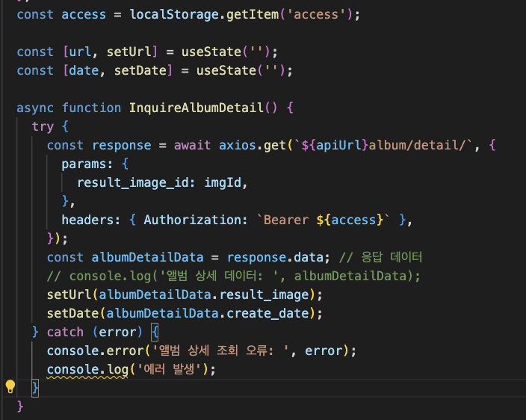Click the 'params' property key

[x=84, y=164]
